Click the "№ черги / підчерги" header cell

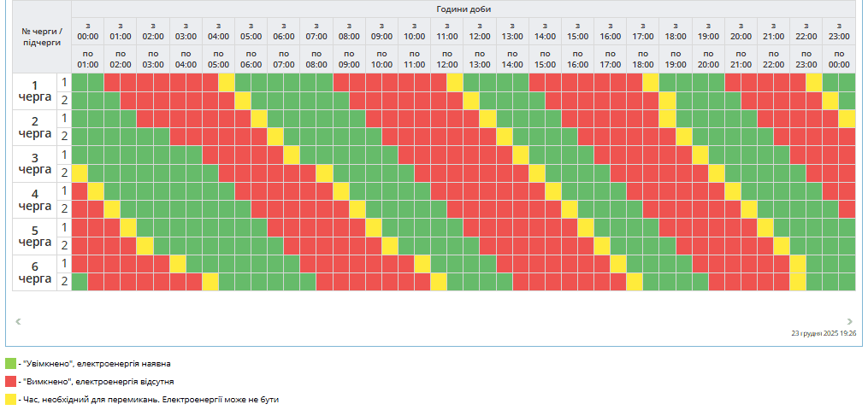coord(42,37)
